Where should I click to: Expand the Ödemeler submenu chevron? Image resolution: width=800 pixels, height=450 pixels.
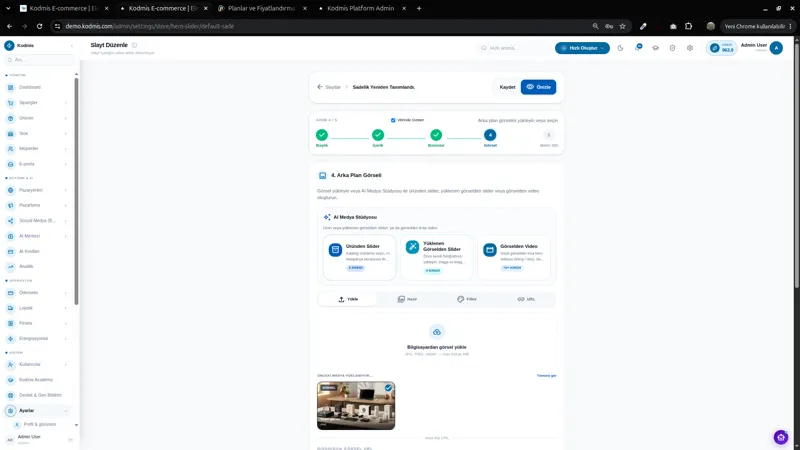pyautogui.click(x=66, y=292)
